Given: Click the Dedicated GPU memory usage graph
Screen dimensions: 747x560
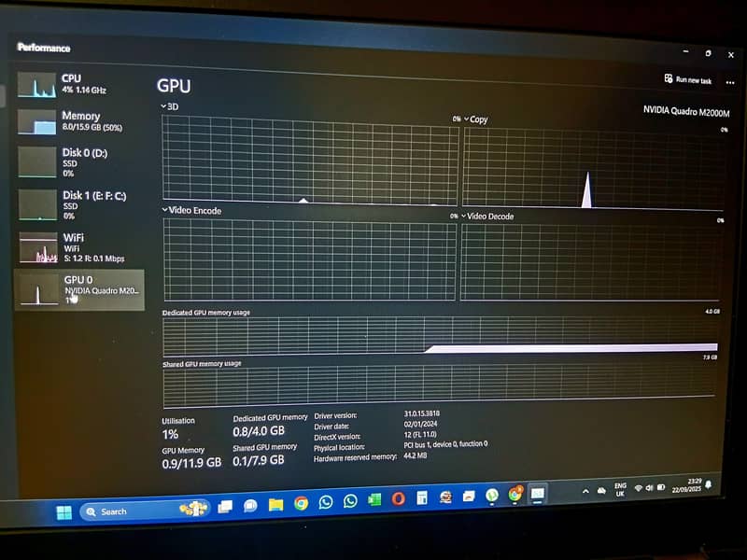Looking at the screenshot, I should point(440,336).
